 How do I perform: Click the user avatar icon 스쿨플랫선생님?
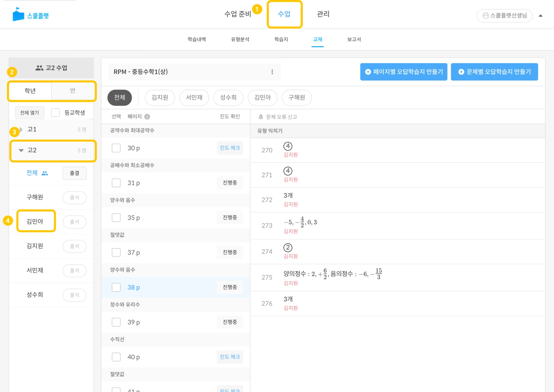pyautogui.click(x=485, y=15)
